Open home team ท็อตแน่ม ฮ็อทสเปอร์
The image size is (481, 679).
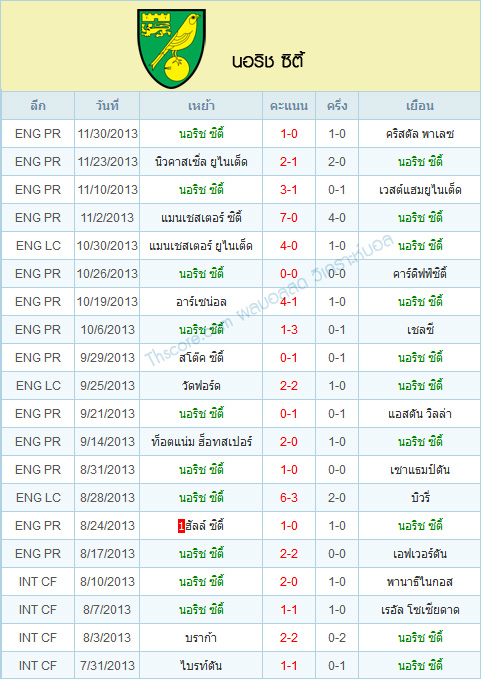[201, 442]
